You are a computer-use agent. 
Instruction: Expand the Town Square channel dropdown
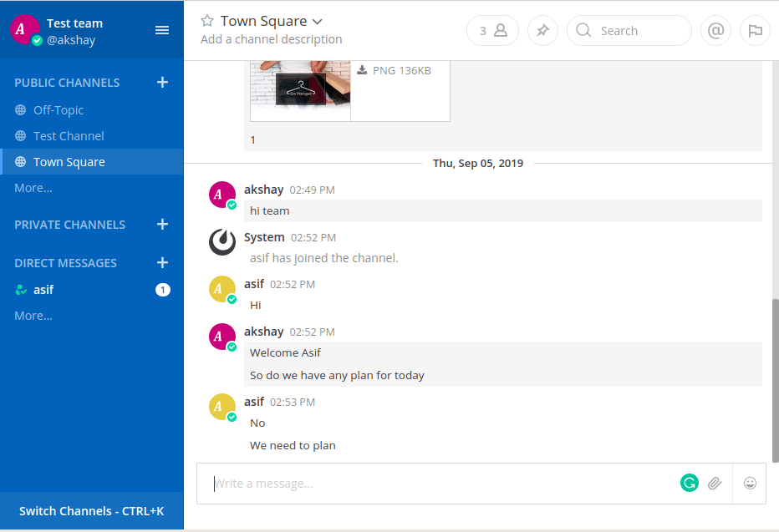(x=317, y=22)
